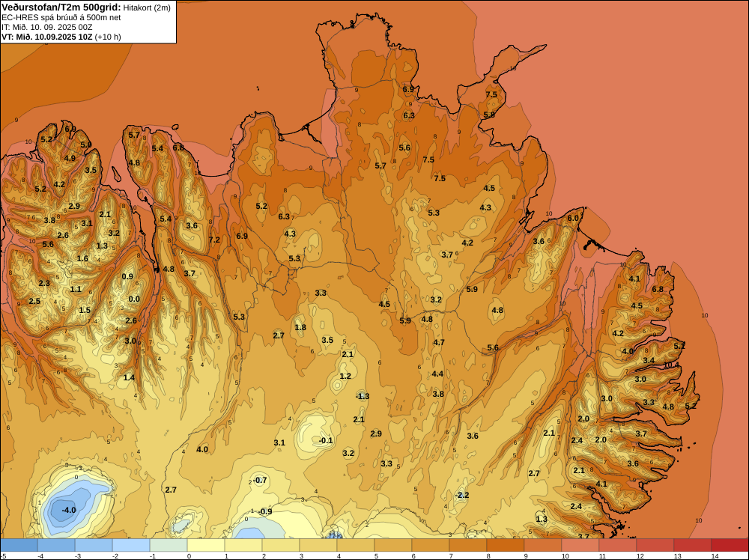Select the legend swatch between -1 and 0
The width and height of the screenshot is (749, 560).
[169, 545]
